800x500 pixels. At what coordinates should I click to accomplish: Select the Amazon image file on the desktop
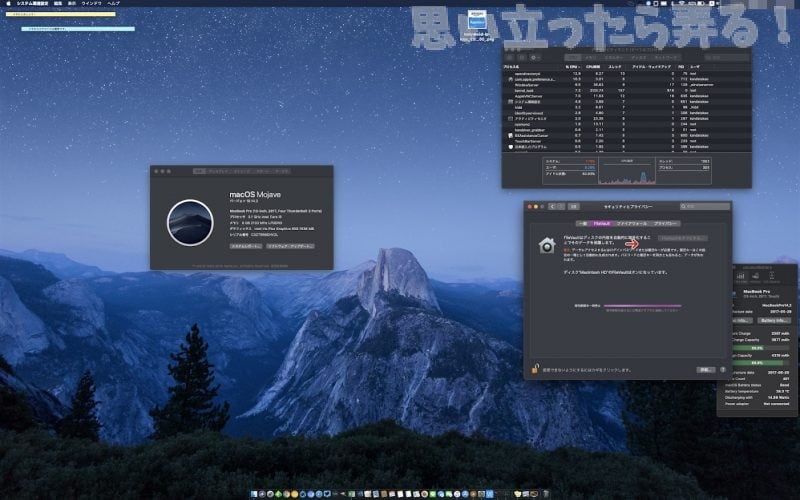point(477,26)
